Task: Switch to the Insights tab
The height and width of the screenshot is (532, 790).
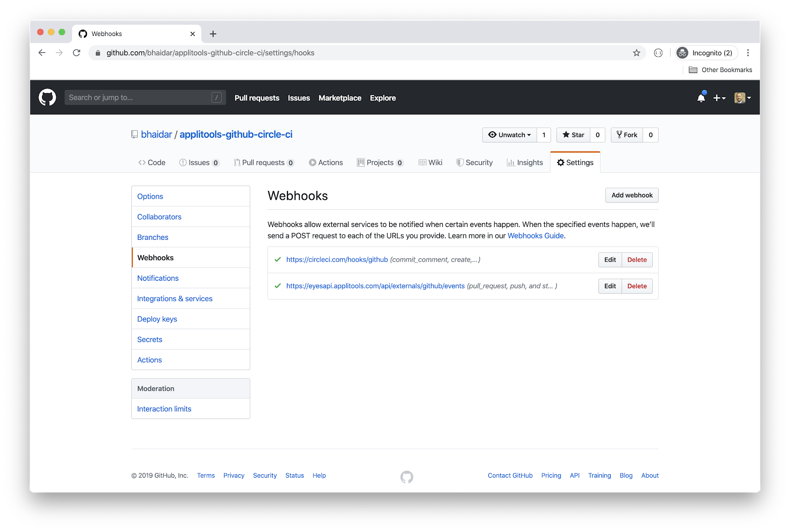Action: click(x=524, y=162)
